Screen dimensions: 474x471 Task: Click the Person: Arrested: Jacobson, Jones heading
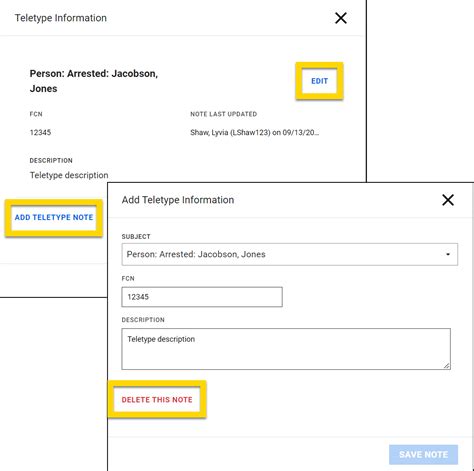94,81
